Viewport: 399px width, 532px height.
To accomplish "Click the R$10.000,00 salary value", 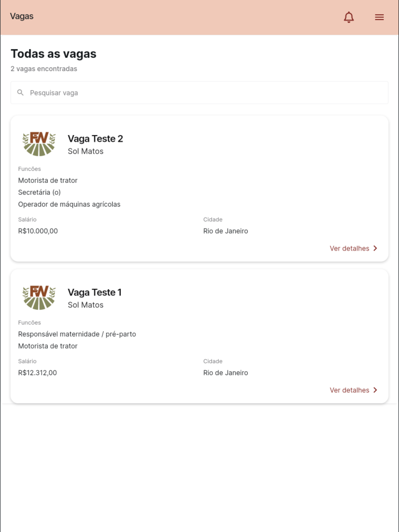I will point(38,231).
